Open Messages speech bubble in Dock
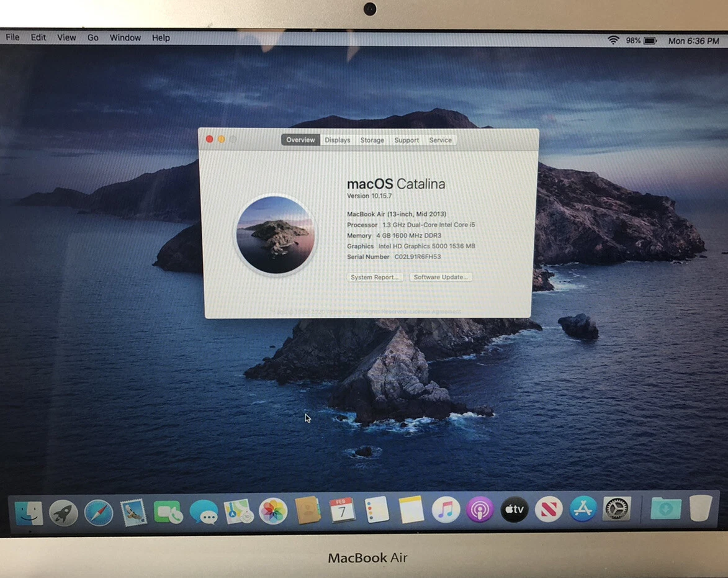 (x=204, y=513)
